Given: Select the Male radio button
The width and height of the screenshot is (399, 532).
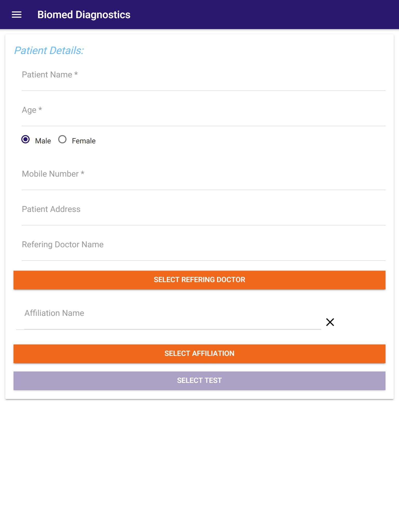Looking at the screenshot, I should (25, 139).
